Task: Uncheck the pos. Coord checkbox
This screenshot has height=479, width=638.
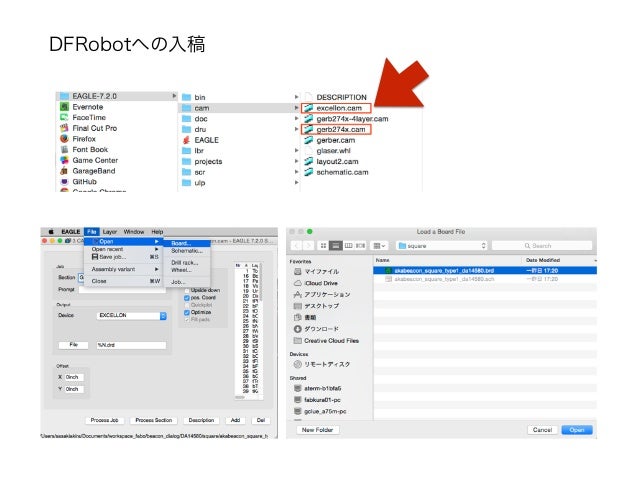Action: 187,298
